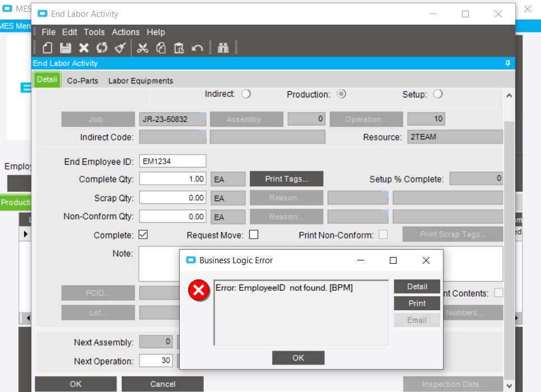Screen dimensions: 541x392
Task: Click the Print Tags button
Action: point(286,179)
